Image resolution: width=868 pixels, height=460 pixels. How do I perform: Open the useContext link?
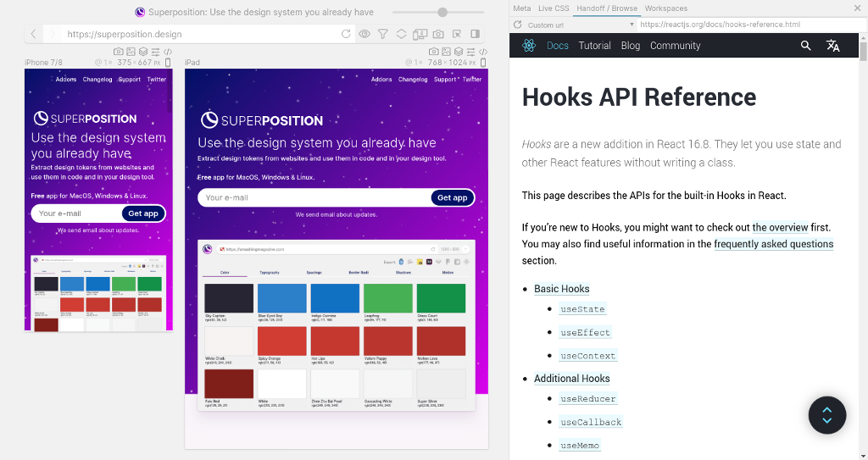pos(588,356)
